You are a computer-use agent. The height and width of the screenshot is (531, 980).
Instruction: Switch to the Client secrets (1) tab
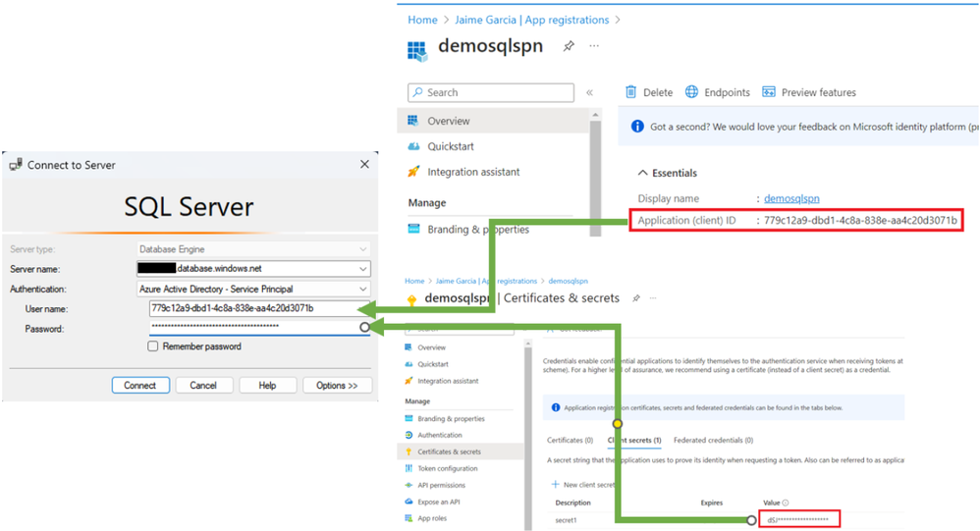point(634,441)
